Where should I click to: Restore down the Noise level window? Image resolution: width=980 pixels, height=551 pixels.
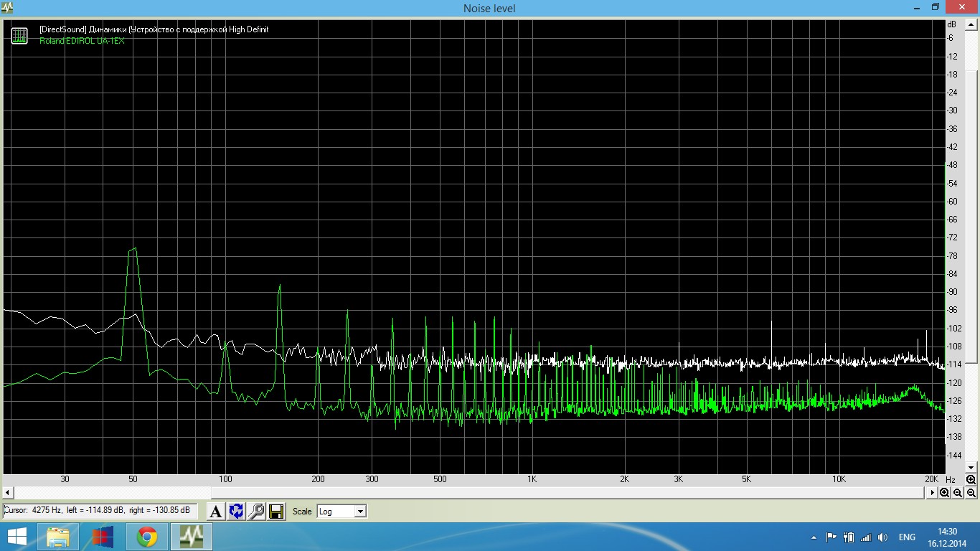[x=935, y=7]
